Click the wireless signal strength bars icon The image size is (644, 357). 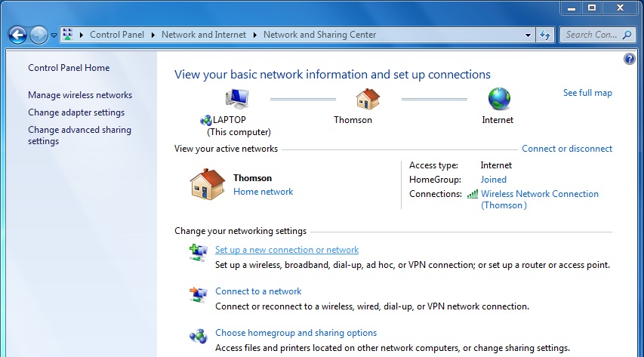point(473,194)
